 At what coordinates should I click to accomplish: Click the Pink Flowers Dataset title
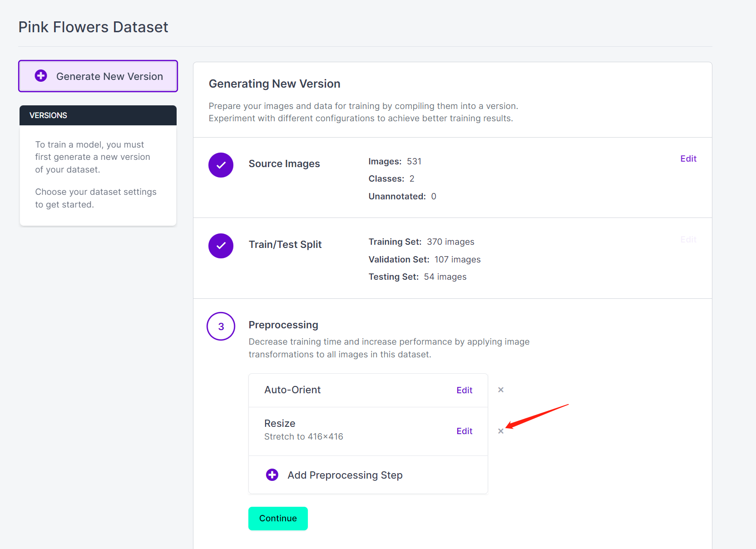click(93, 27)
